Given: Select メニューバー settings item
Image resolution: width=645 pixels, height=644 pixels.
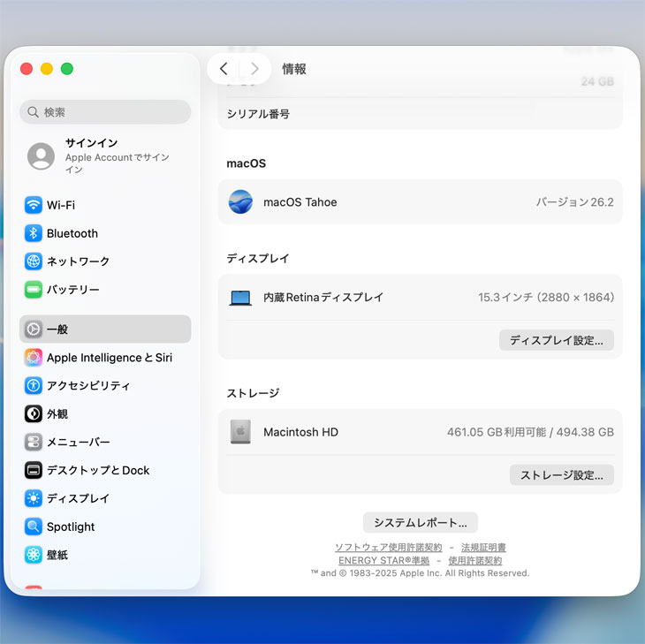Looking at the screenshot, I should (x=78, y=442).
